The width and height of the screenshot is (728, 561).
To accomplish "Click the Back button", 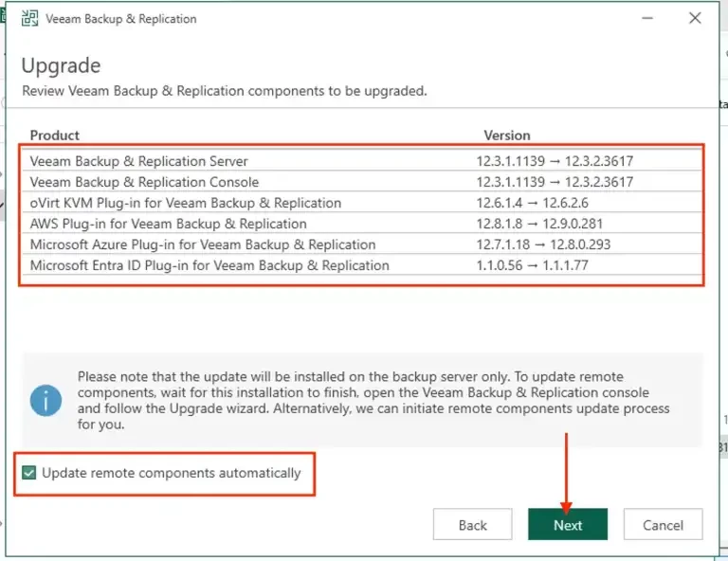I will tap(473, 524).
